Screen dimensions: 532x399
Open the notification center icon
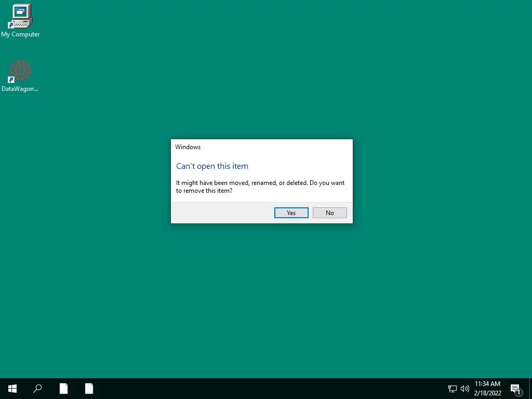point(516,389)
